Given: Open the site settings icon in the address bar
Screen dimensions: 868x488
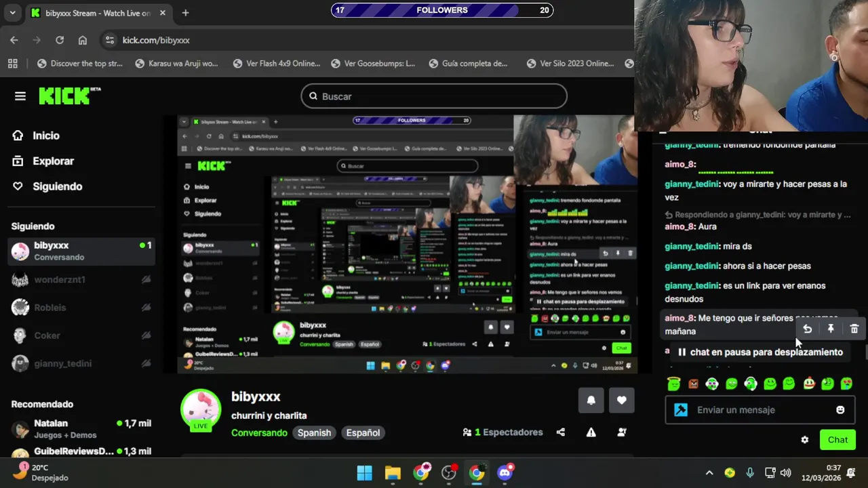Looking at the screenshot, I should pyautogui.click(x=110, y=40).
